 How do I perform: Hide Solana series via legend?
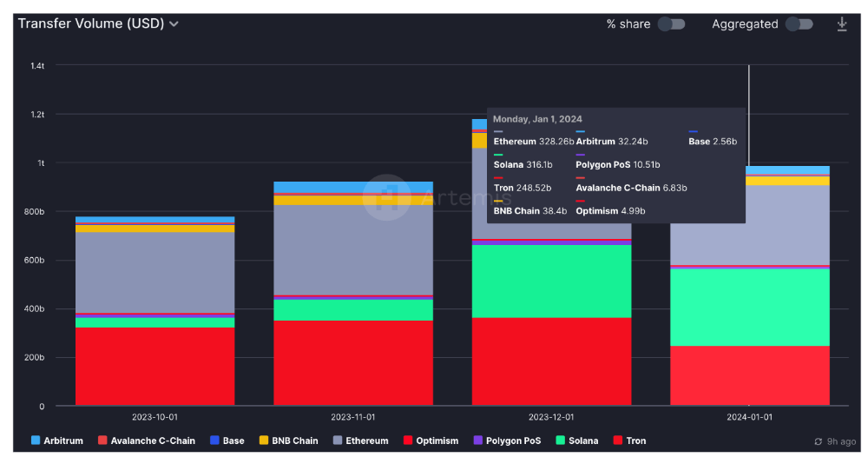pos(577,441)
